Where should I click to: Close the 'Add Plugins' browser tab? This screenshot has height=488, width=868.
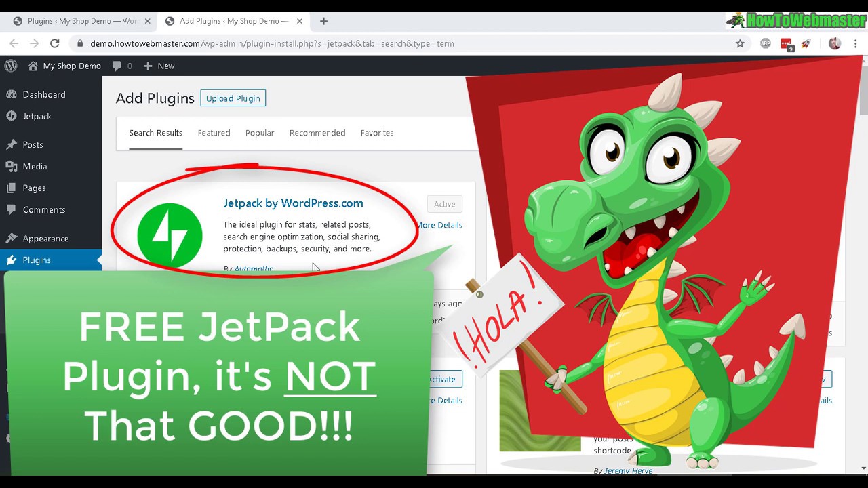[x=299, y=21]
